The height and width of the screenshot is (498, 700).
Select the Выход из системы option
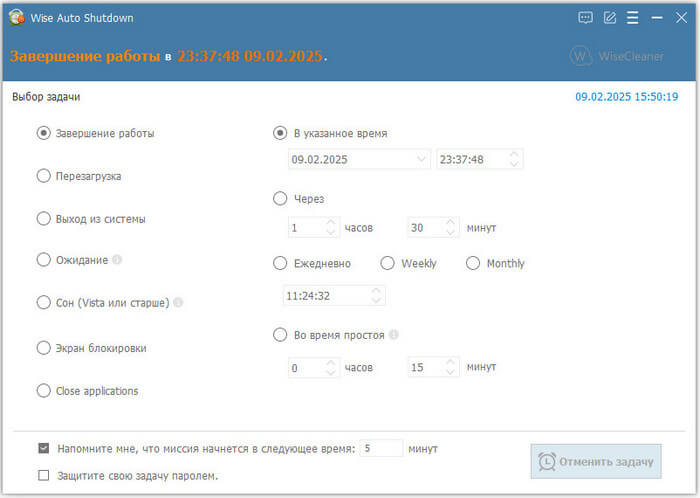point(43,218)
